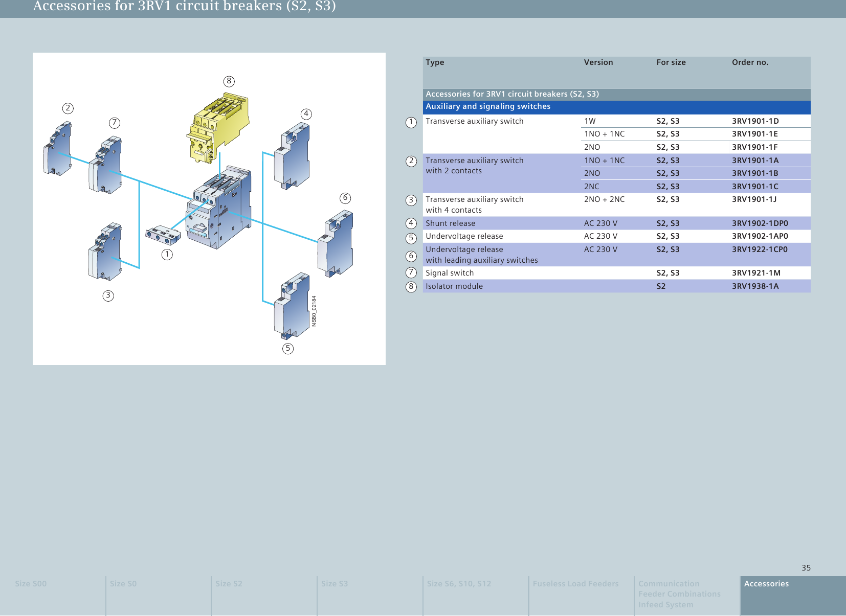Switch to the Size S3 tab

[370, 596]
